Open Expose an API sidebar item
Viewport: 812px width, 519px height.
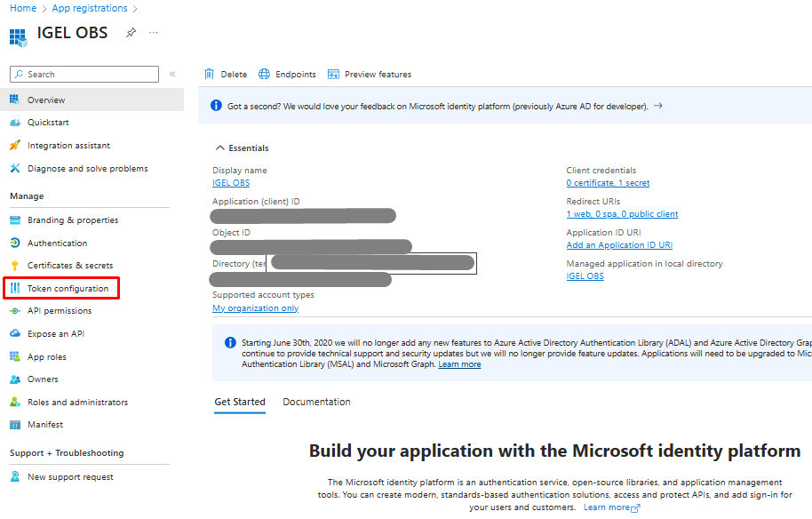click(x=55, y=334)
